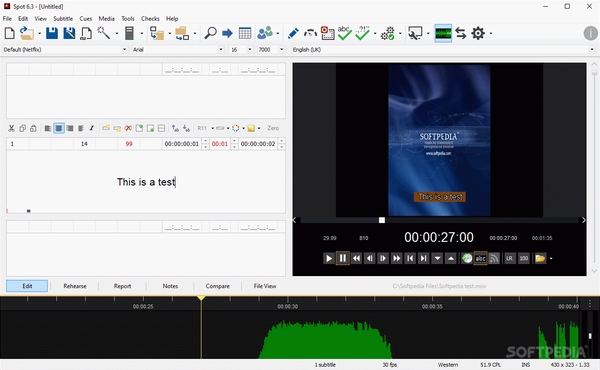Click the video seek bar handle
Viewport: 600px width, 370px height.
[382, 220]
